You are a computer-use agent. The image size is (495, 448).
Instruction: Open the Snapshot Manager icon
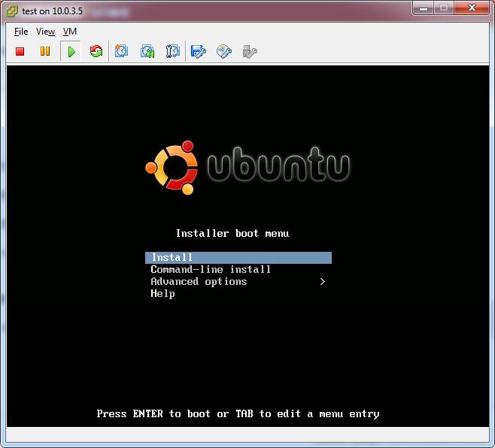173,51
